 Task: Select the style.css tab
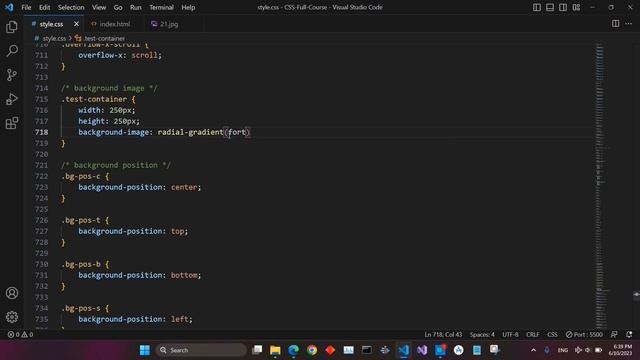coord(51,24)
